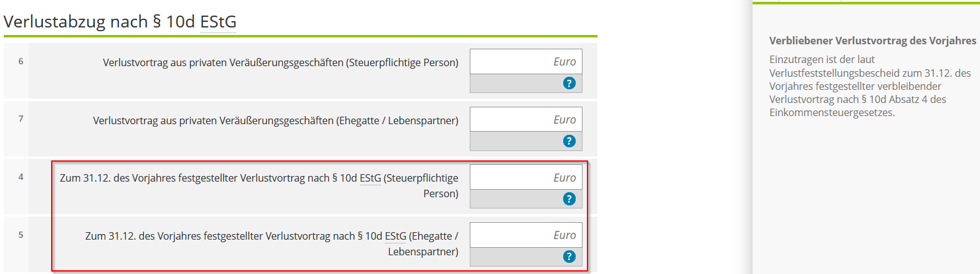Click the EStG abbreviation in line 4 label
The image size is (980, 274).
[370, 178]
